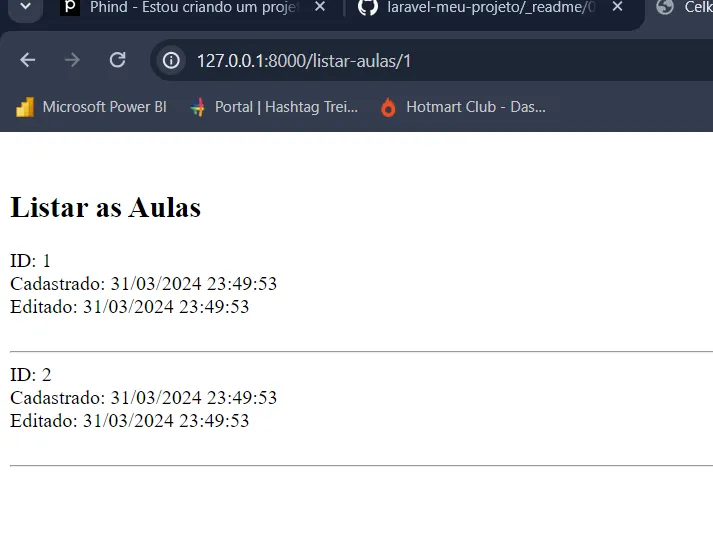Viewport: 713px width, 546px height.
Task: Switch to the laravel-meu-projeto GitHub tab
Action: (490, 8)
